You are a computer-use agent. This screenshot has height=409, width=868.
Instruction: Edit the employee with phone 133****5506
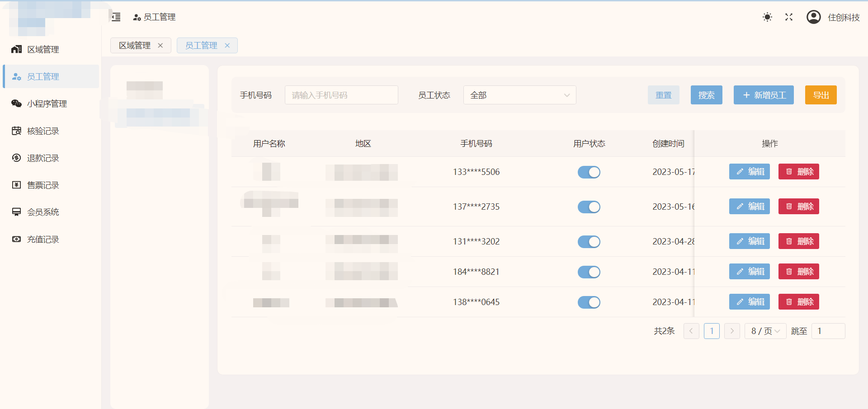point(750,172)
